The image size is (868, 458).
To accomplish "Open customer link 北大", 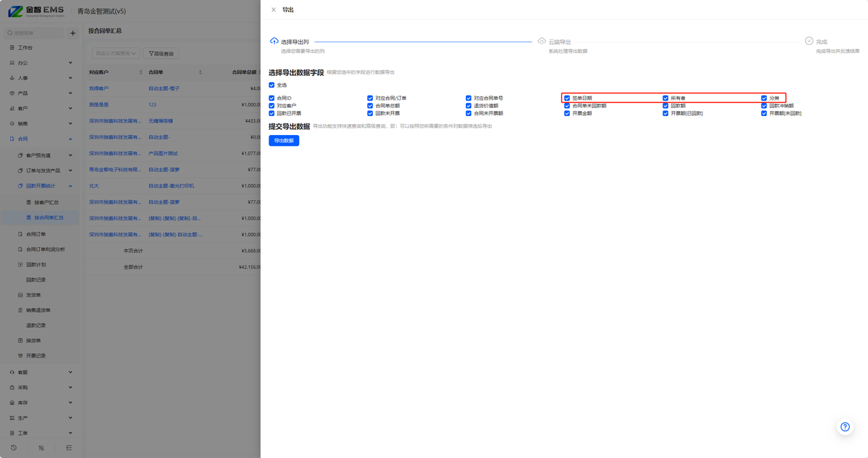I will 94,186.
